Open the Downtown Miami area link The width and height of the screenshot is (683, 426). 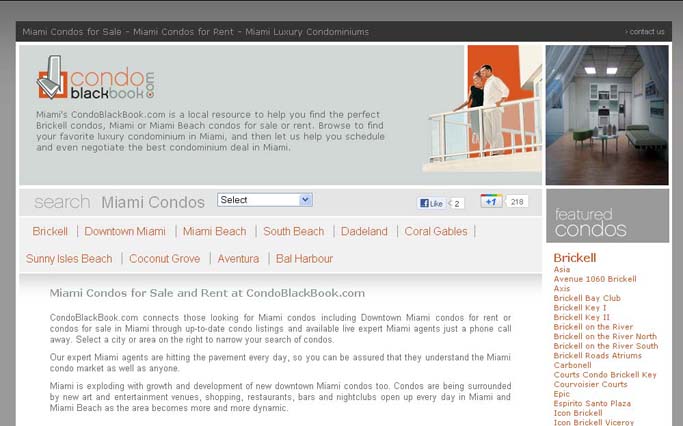pos(125,231)
